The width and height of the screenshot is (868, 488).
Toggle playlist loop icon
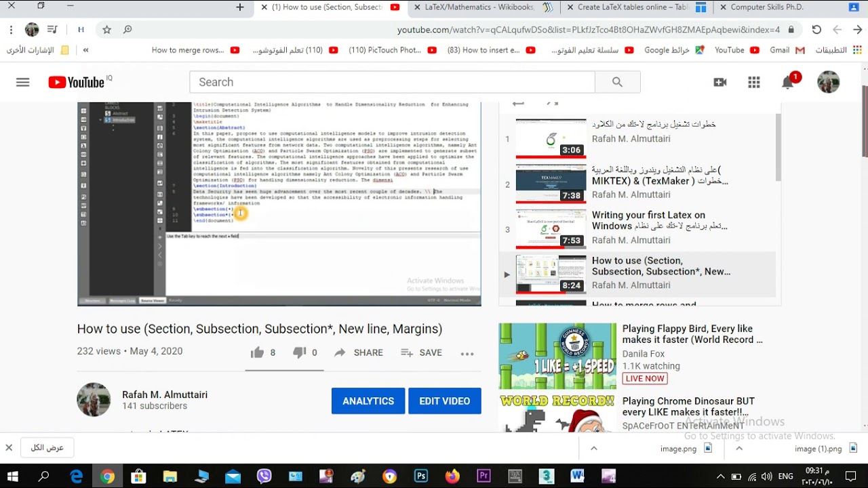coord(519,104)
